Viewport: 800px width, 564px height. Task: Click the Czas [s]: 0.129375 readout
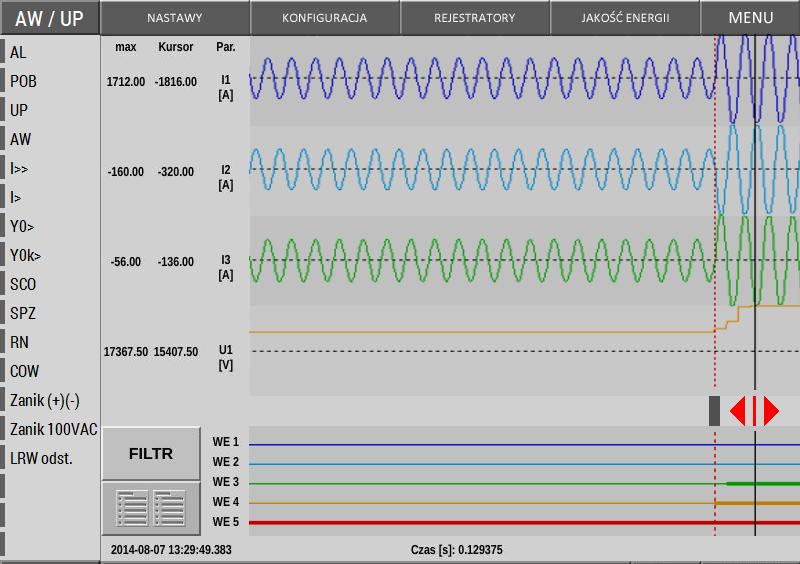pos(457,550)
